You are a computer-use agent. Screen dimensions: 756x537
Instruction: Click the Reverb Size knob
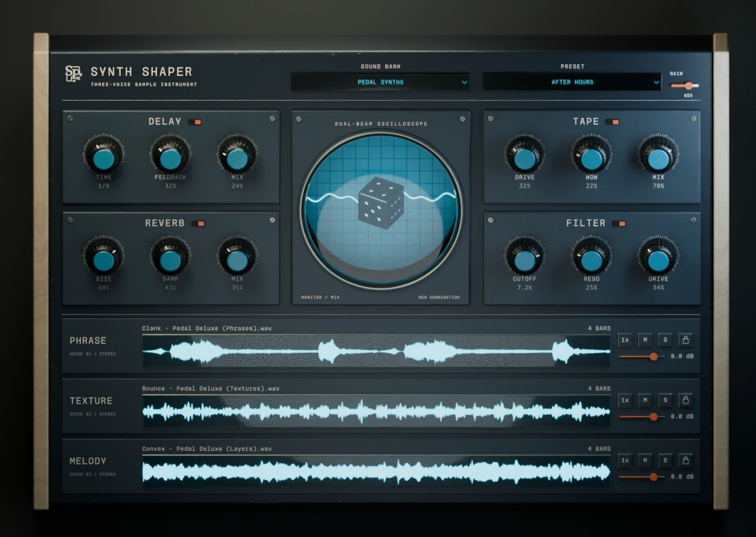tap(104, 257)
